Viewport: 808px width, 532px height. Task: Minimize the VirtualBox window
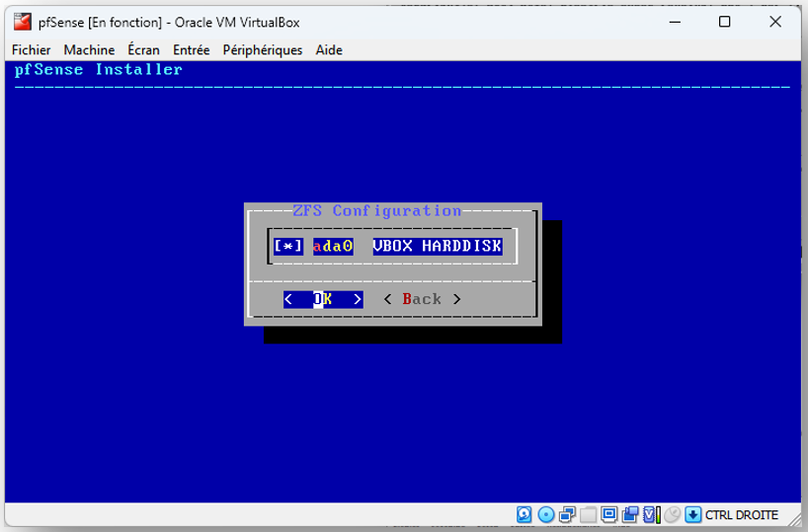pyautogui.click(x=675, y=22)
